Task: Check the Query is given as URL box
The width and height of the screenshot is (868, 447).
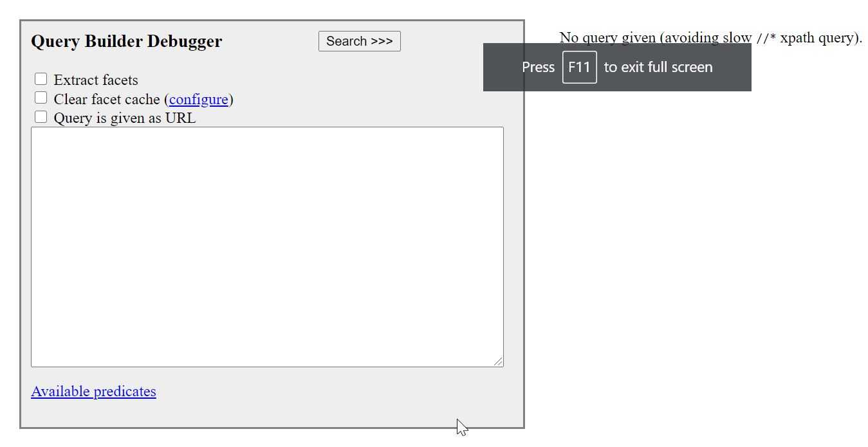Action: point(41,117)
